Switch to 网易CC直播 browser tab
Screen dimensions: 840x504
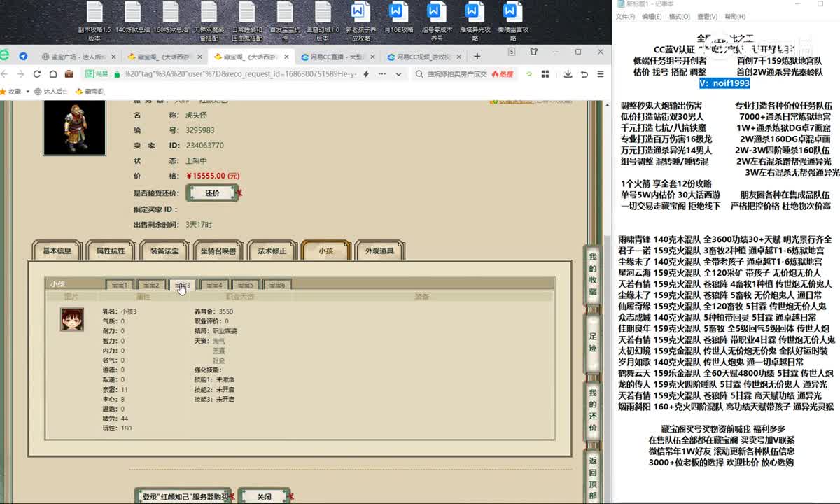pos(337,57)
